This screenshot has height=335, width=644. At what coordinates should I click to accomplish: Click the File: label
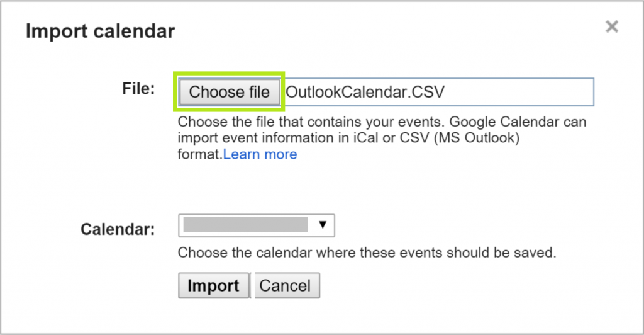tap(138, 89)
